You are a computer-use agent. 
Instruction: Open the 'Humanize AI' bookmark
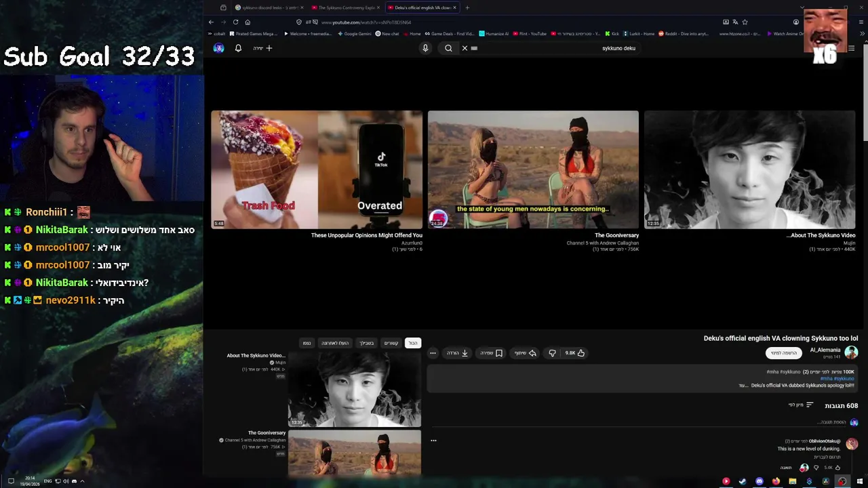(493, 33)
